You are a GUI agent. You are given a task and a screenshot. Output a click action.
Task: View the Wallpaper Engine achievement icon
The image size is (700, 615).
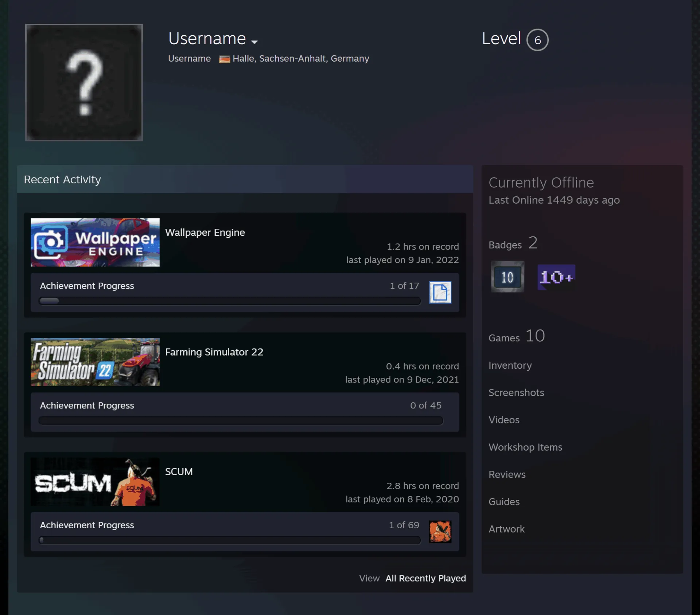(440, 292)
